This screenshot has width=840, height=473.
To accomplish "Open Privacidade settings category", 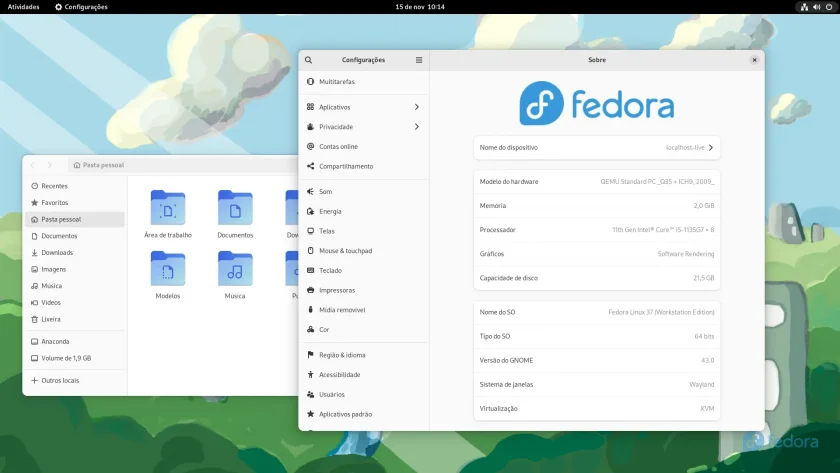I will (x=364, y=127).
